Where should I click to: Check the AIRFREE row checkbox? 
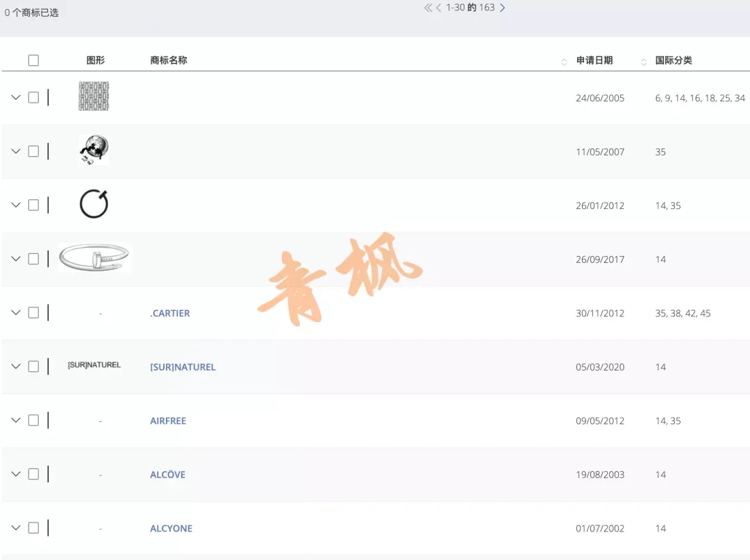point(33,421)
